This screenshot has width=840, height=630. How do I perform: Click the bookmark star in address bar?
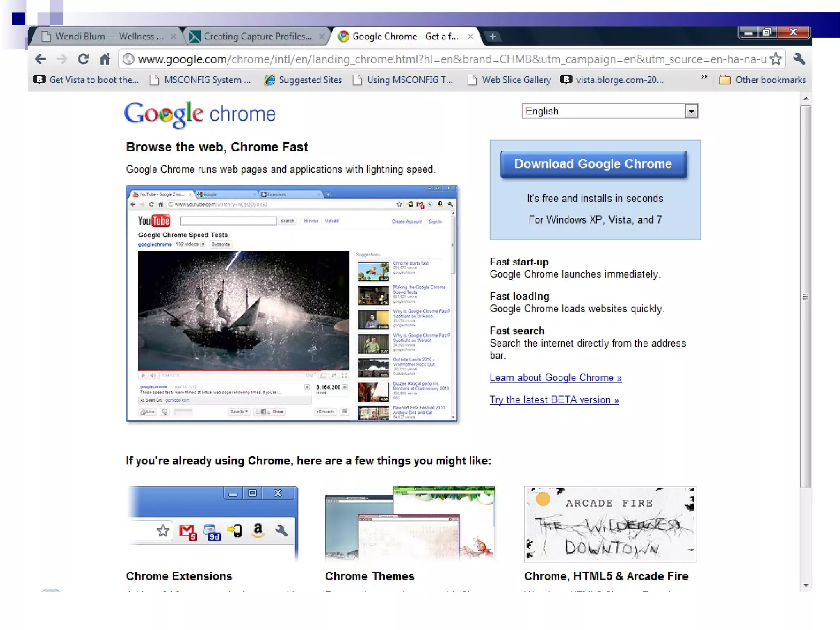tap(775, 59)
